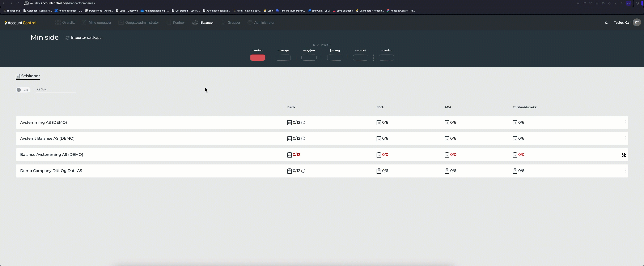Image resolution: width=644 pixels, height=266 pixels.
Task: Open the 6 periods dropdown
Action: pyautogui.click(x=315, y=45)
